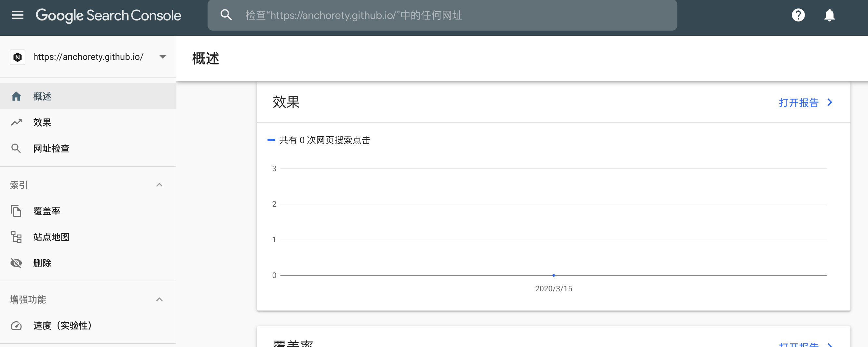Screen dimensions: 868x347
Task: Open the property selector dropdown arrow
Action: click(x=162, y=57)
